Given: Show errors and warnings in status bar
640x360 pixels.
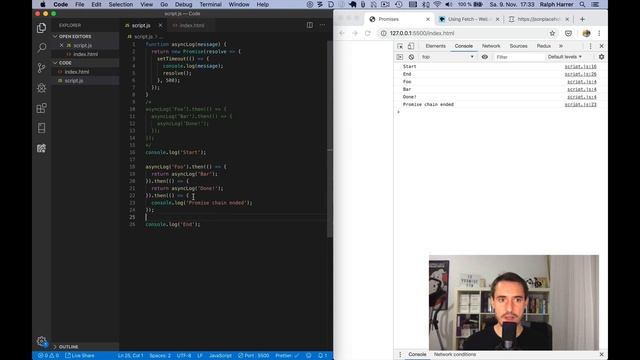Looking at the screenshot, I should pyautogui.click(x=48, y=356).
